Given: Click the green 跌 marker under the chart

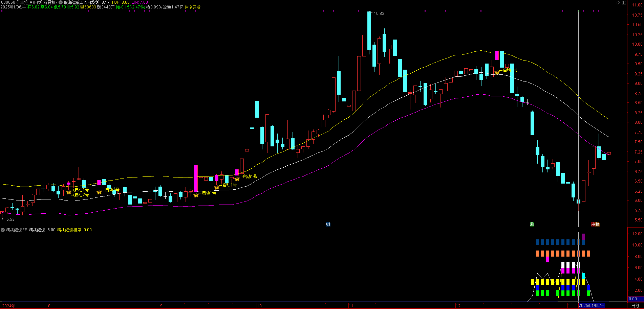Looking at the screenshot, I should pos(532,224).
